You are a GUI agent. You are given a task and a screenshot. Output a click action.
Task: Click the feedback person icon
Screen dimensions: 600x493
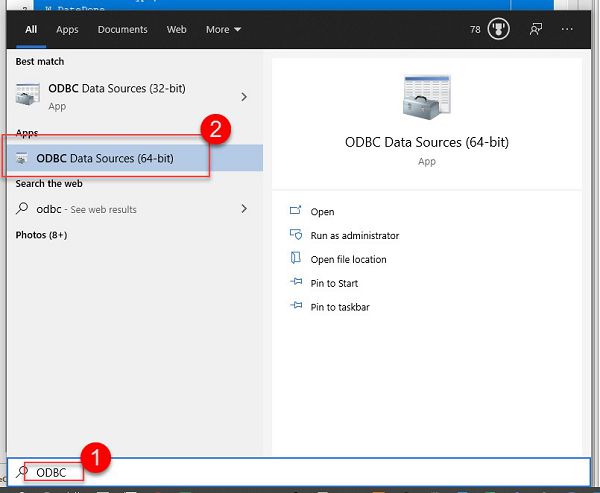536,29
